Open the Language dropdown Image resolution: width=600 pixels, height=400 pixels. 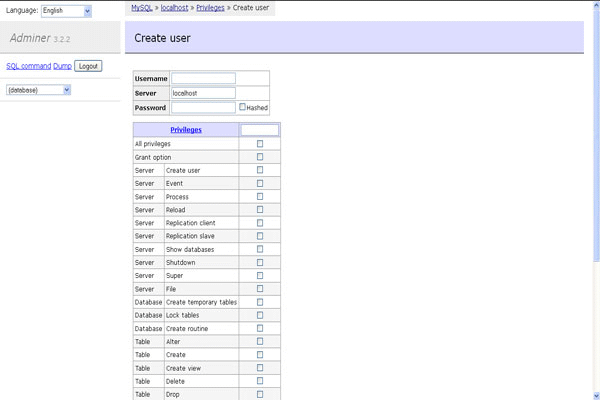point(66,11)
